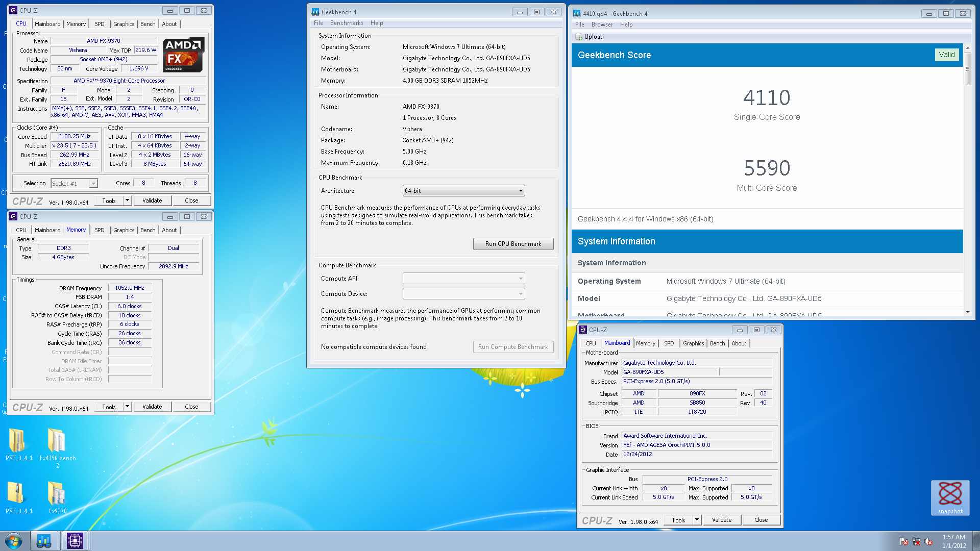Click the Show desktop strip at taskbar end
This screenshot has height=551, width=980.
tap(976, 541)
